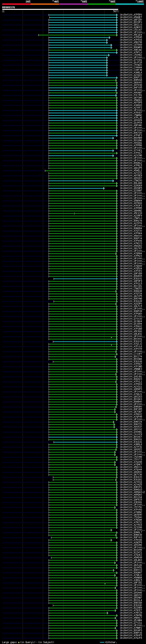Select the UniRef100_B9I6N6 label
The height and width of the screenshot is (644, 146).
(131, 140)
